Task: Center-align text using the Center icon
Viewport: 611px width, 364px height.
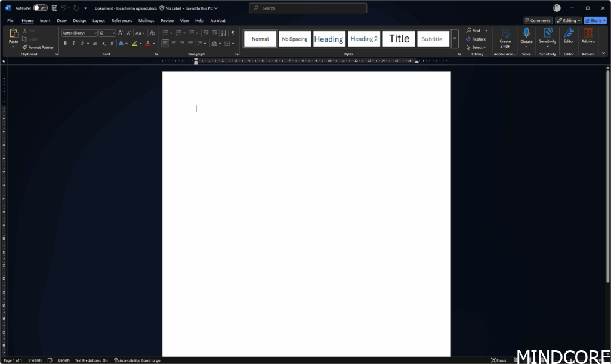Action: (174, 44)
